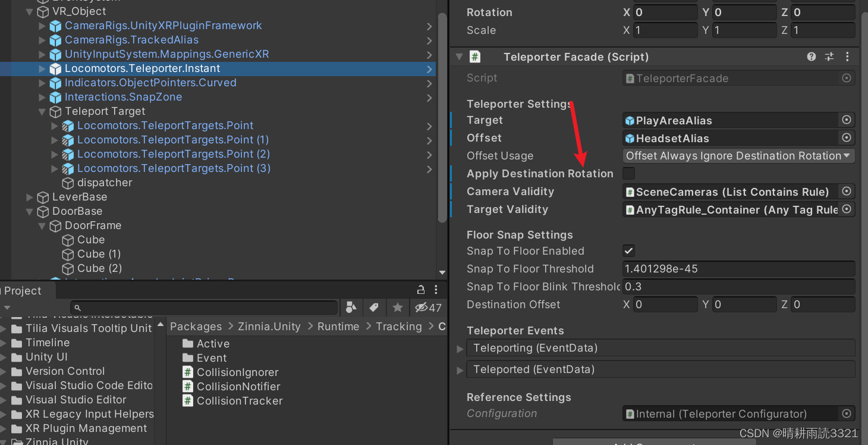868x445 pixels.
Task: Enable the Apply Destination Rotation checkbox
Action: click(628, 174)
